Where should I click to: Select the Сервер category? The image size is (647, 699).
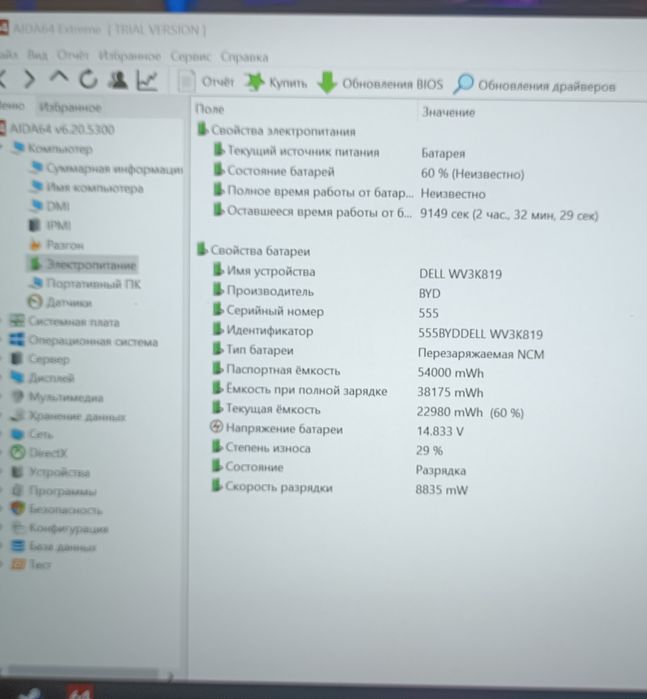click(40, 359)
